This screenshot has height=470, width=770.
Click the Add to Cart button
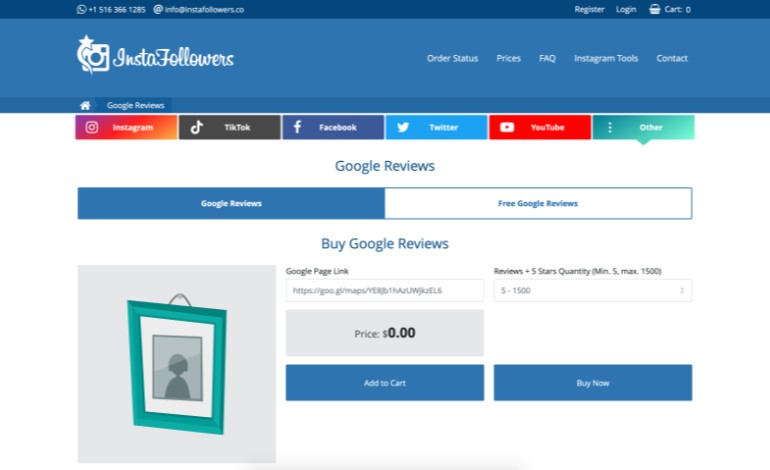[385, 383]
